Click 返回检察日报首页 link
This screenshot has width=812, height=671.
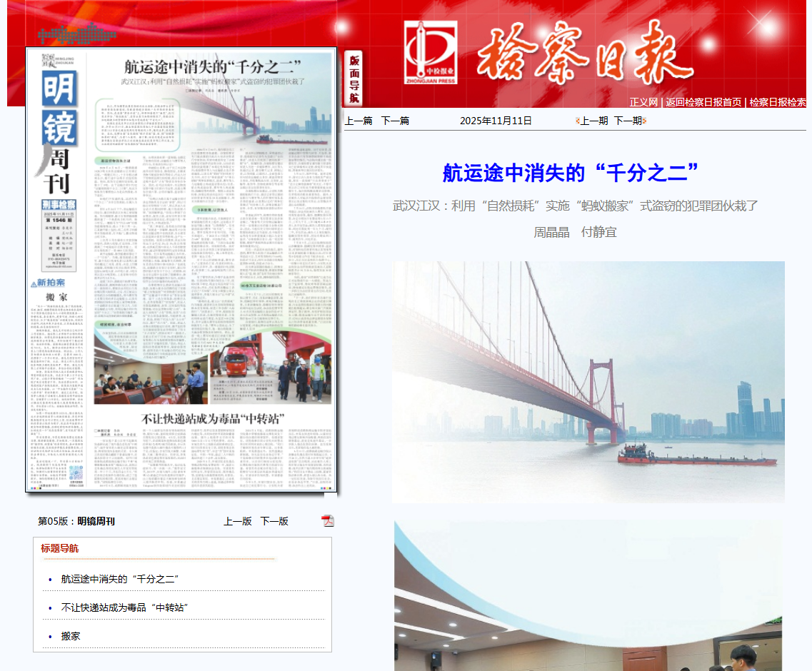point(703,103)
